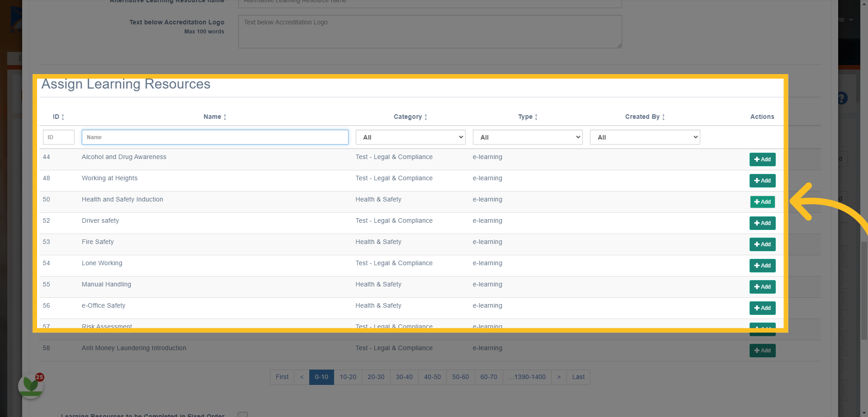Open the Category filter dropdown
Screen dimensions: 868x417
(410, 137)
